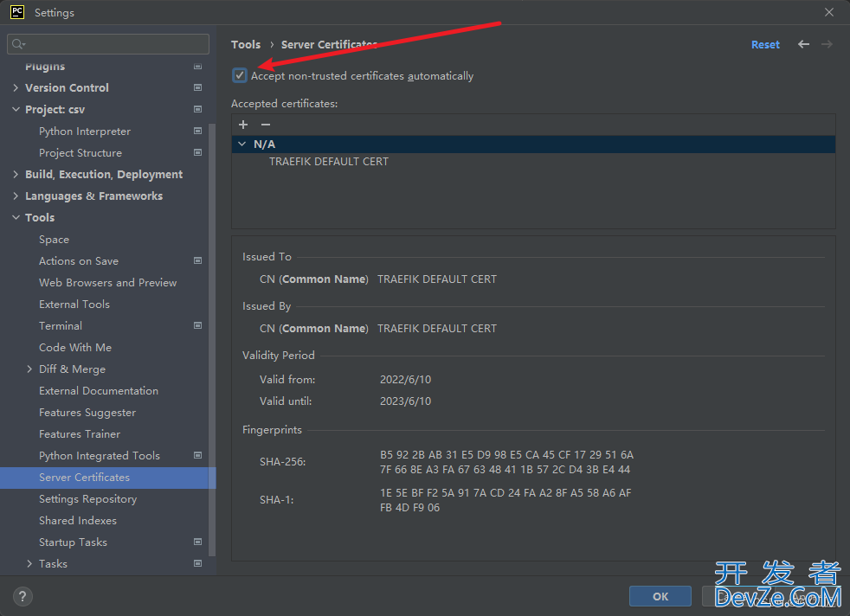
Task: Open Terminal settings page
Action: coord(61,325)
